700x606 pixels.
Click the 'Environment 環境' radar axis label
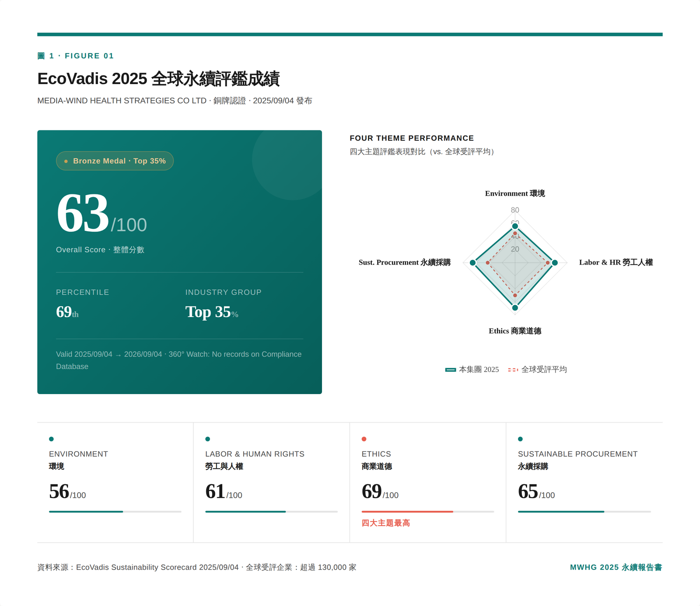point(515,194)
